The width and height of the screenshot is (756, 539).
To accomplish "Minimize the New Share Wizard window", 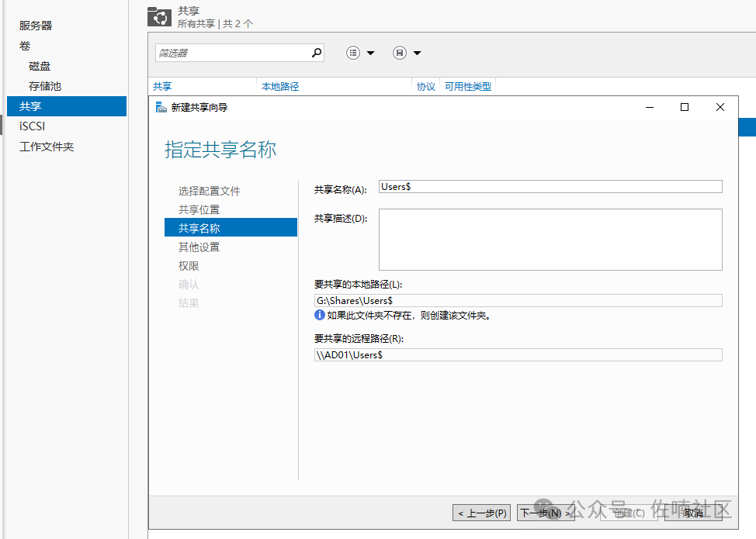I will [x=650, y=107].
